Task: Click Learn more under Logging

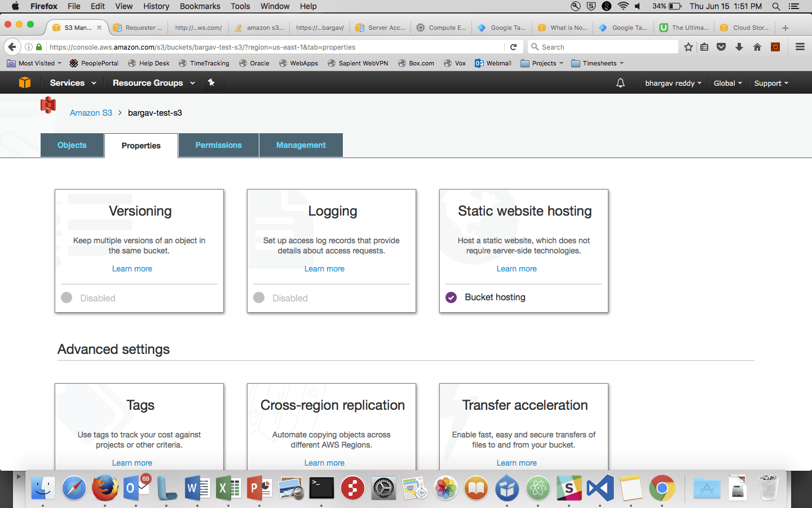Action: [324, 269]
